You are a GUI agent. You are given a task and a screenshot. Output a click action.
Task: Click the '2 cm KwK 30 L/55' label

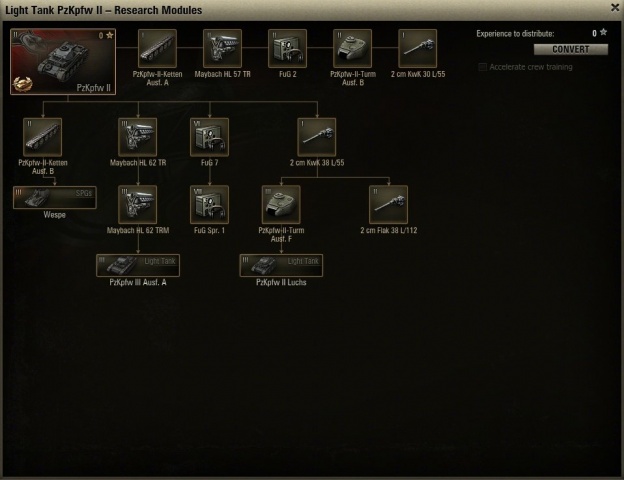418,74
